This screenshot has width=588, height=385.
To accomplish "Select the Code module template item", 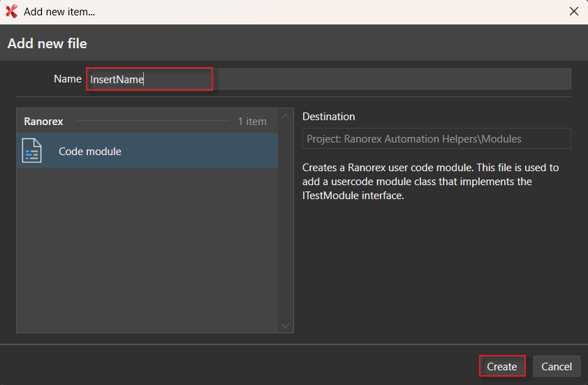I will click(147, 150).
